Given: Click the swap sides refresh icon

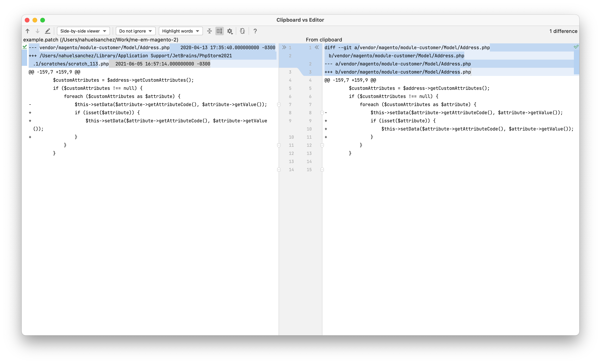Looking at the screenshot, I should pyautogui.click(x=242, y=31).
